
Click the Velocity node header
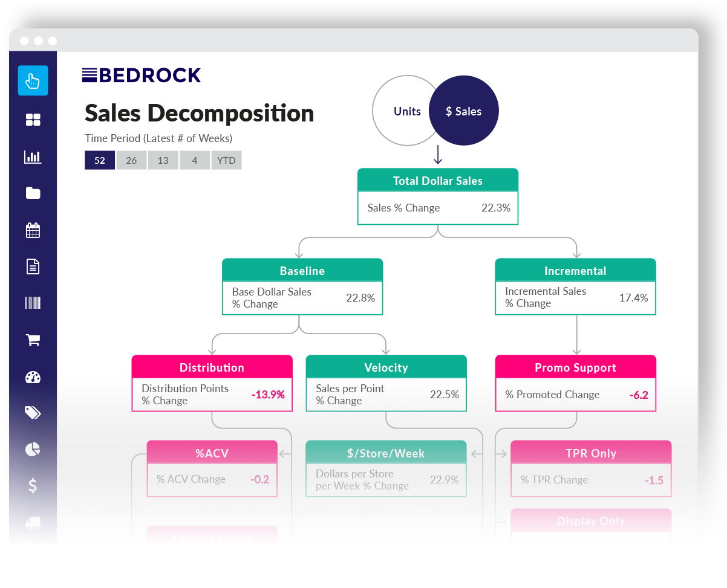[386, 367]
